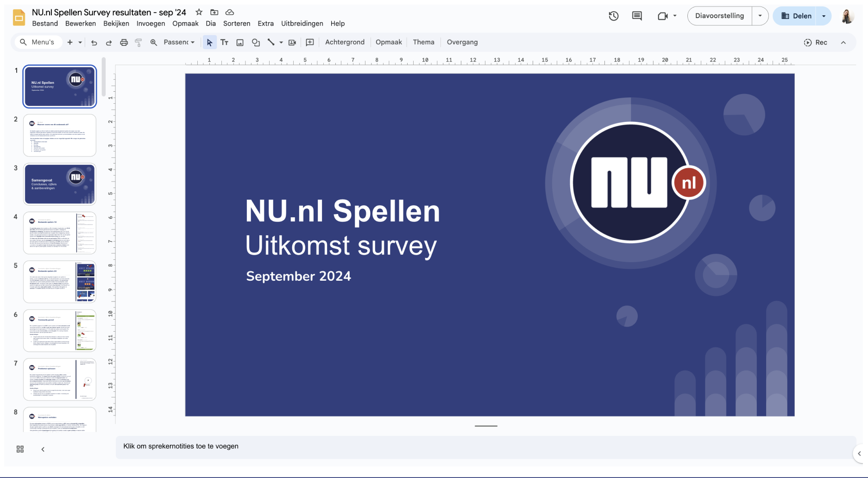Viewport: 868px width, 478px height.
Task: Hide the menus with the up chevron
Action: tap(843, 42)
